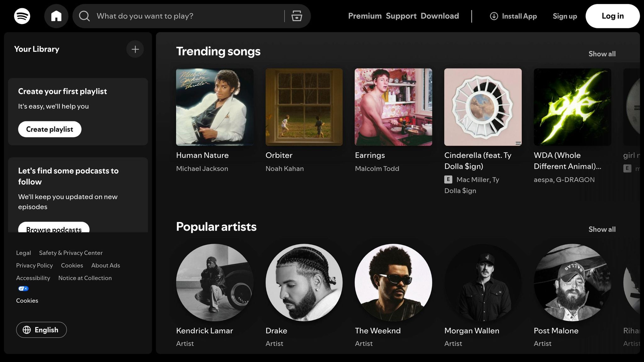Viewport: 644px width, 362px height.
Task: Open Drake artist photo
Action: (304, 282)
